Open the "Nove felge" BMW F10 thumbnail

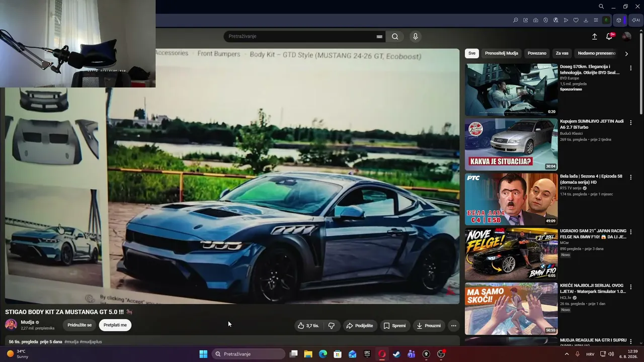coord(511,254)
